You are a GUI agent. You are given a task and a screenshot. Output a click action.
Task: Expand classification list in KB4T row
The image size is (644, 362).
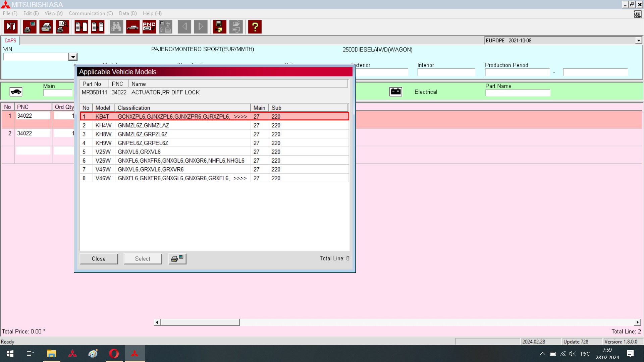240,117
